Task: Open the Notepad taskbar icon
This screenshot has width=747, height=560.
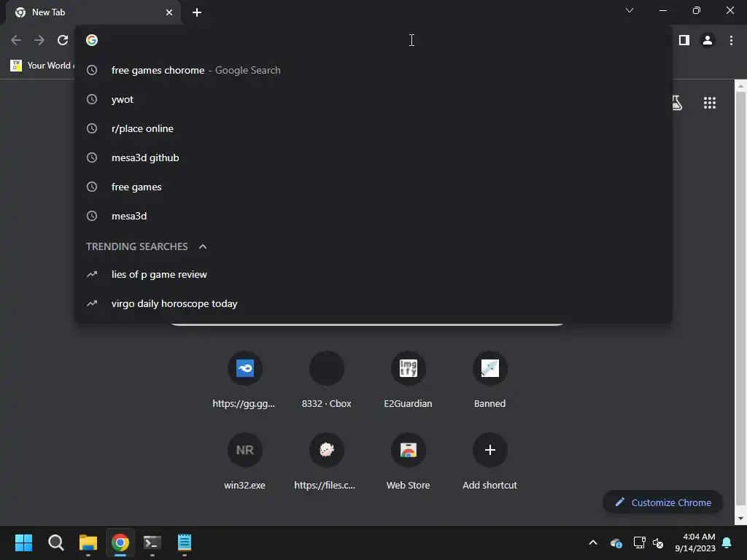Action: click(x=185, y=542)
